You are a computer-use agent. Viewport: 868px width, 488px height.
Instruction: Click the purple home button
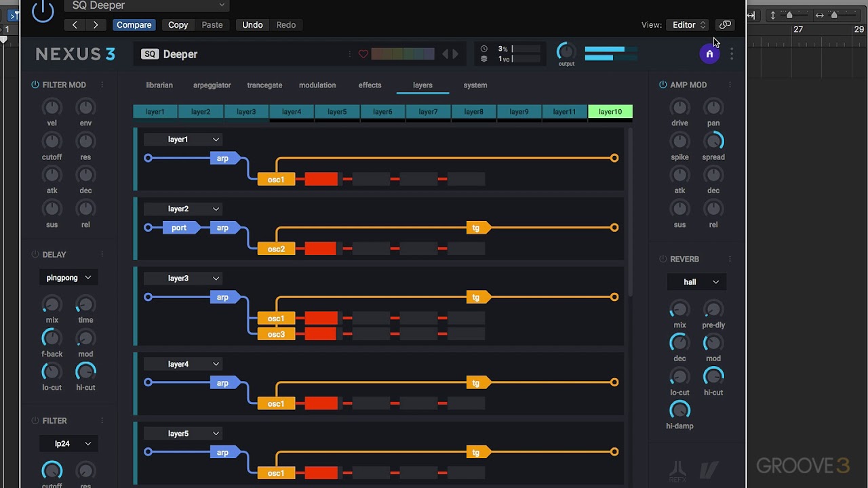tap(709, 54)
